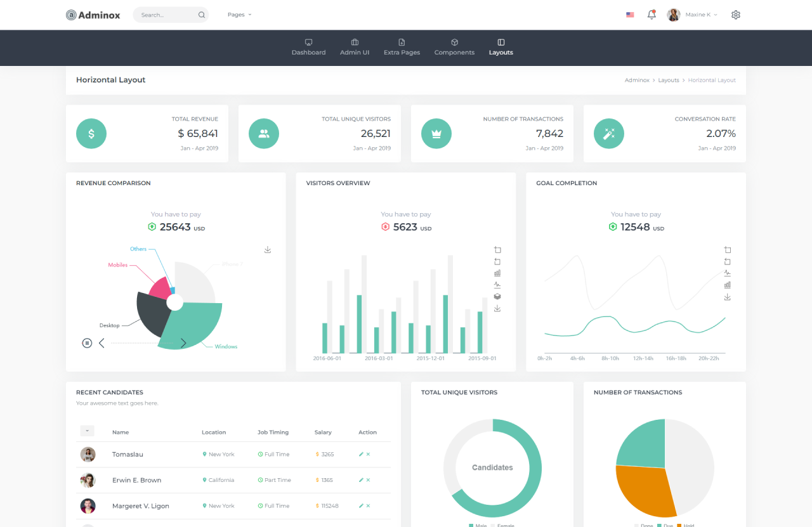Viewport: 812px width, 527px height.
Task: Pause the Revenue Comparison timeline playback
Action: (87, 343)
